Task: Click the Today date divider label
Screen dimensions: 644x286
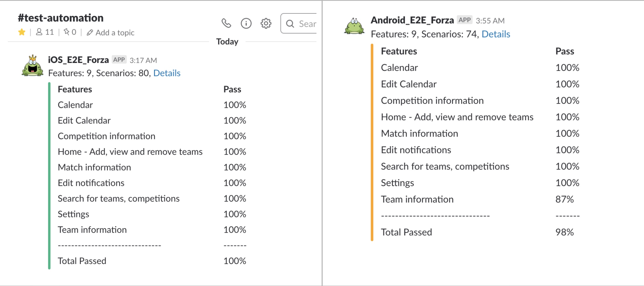Action: point(227,42)
